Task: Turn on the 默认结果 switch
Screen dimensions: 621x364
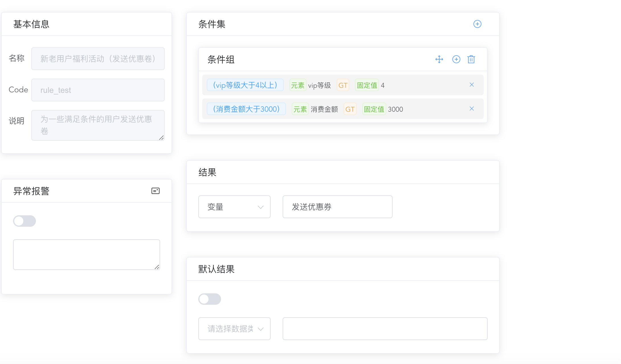Action: [210, 299]
